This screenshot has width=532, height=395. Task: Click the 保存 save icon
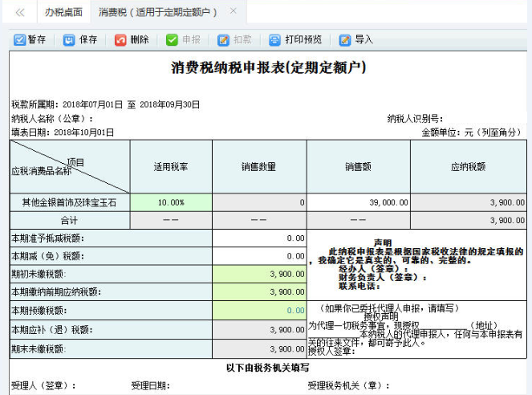70,39
